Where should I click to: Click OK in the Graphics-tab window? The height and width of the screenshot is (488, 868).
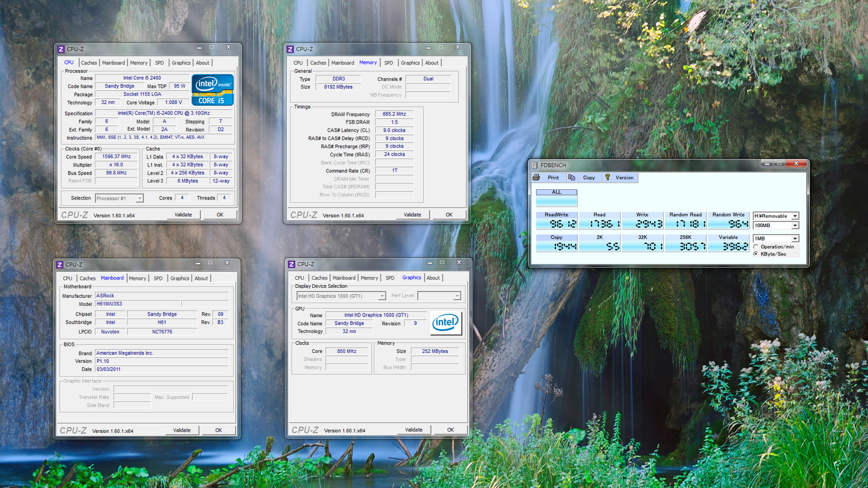[x=451, y=430]
